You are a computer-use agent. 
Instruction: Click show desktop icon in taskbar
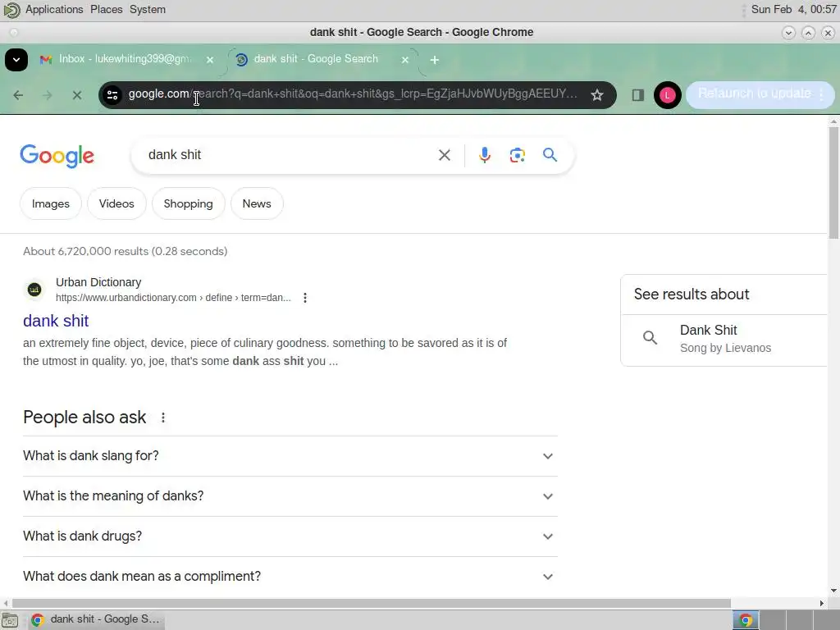(10, 620)
